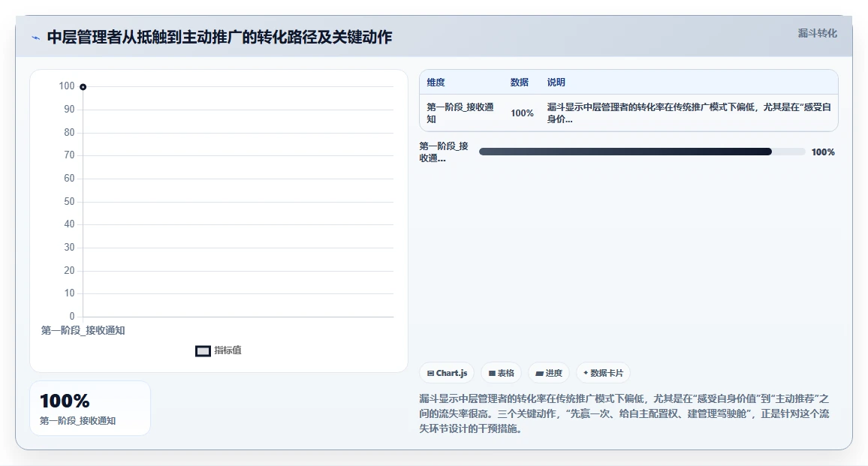
Task: Click the y-axis label 0
Action: pos(72,317)
